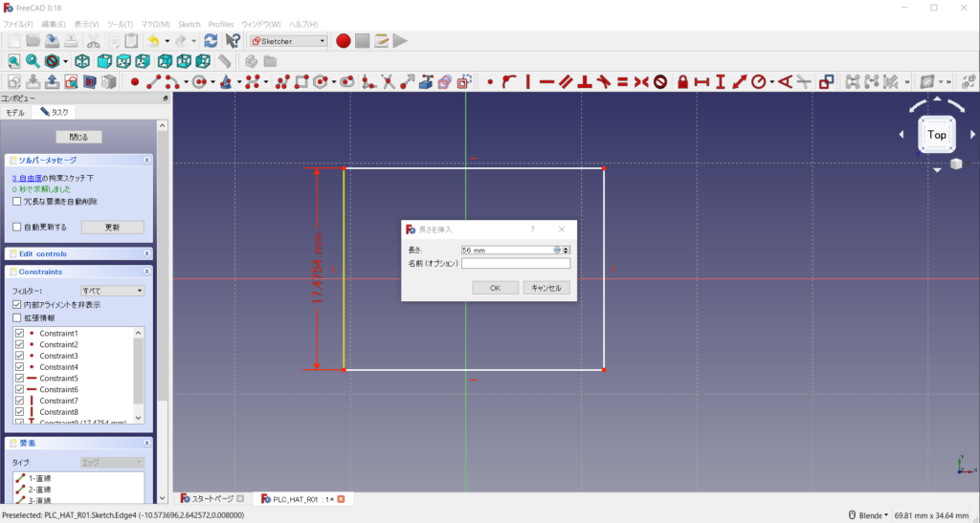
Task: Select the create line tool
Action: pos(153,82)
